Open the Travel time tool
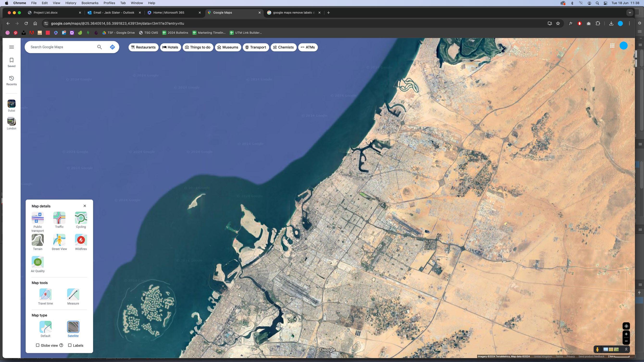 (45, 295)
